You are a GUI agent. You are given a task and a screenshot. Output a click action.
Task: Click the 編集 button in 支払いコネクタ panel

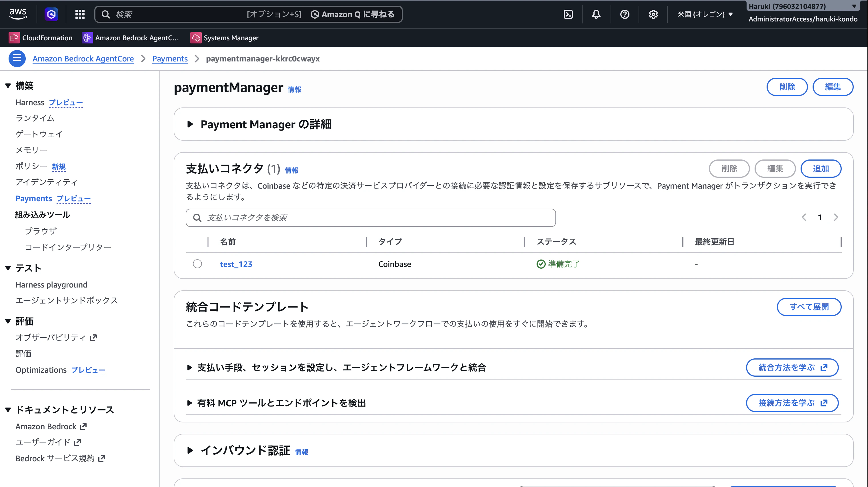point(775,169)
